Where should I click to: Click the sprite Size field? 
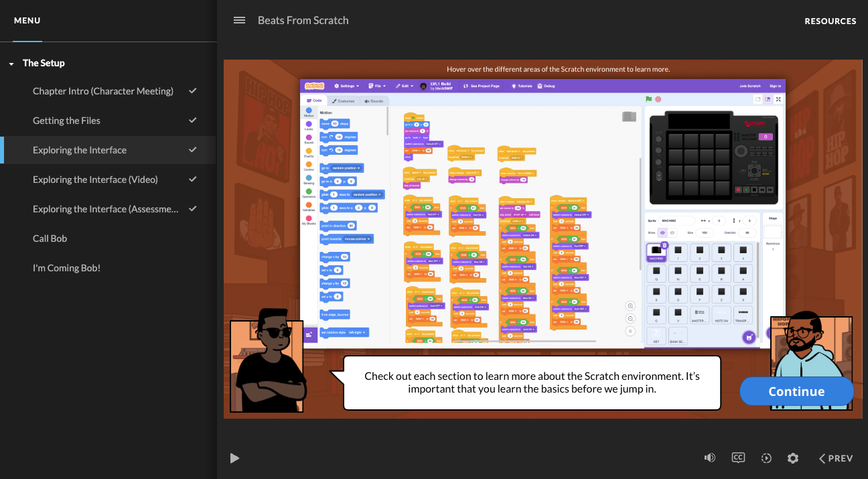(704, 232)
